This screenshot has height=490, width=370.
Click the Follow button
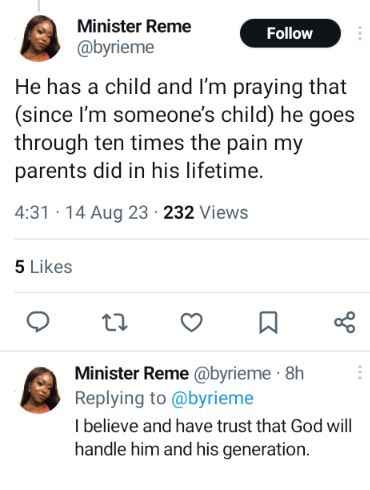[290, 33]
